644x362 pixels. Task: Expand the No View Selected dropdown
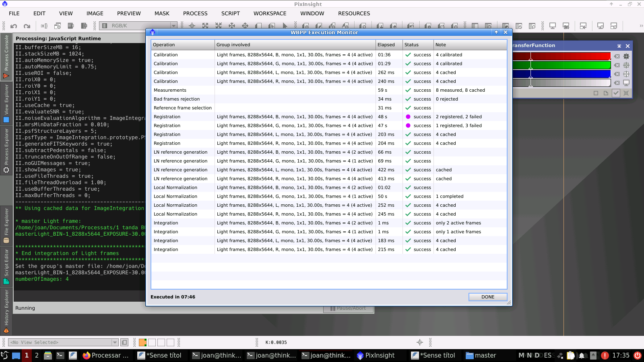pos(115,342)
